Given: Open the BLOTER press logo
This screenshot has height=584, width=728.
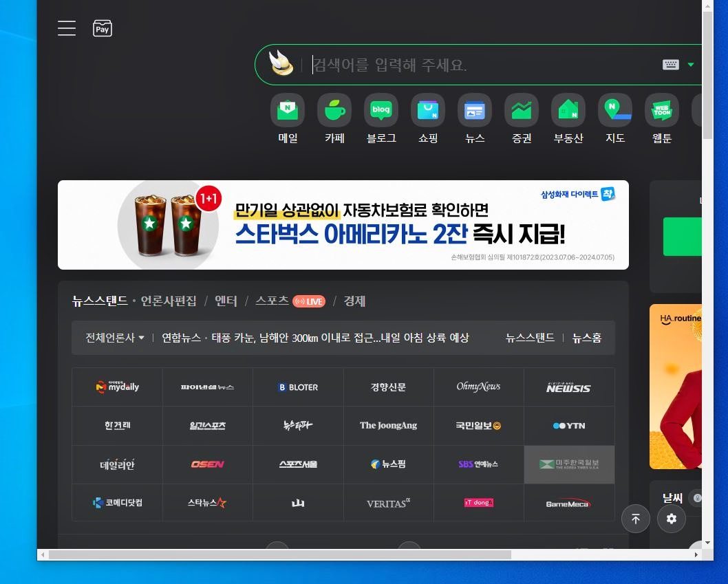Looking at the screenshot, I should pos(298,387).
